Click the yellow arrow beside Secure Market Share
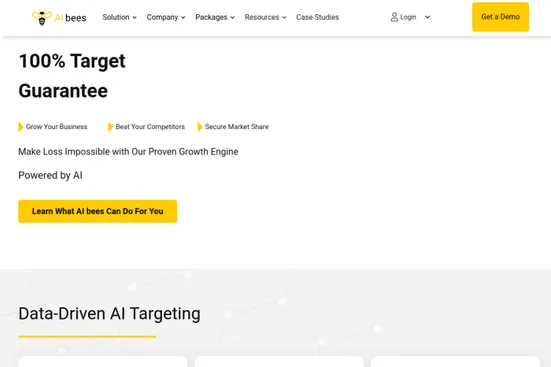The image size is (551, 367). point(200,127)
